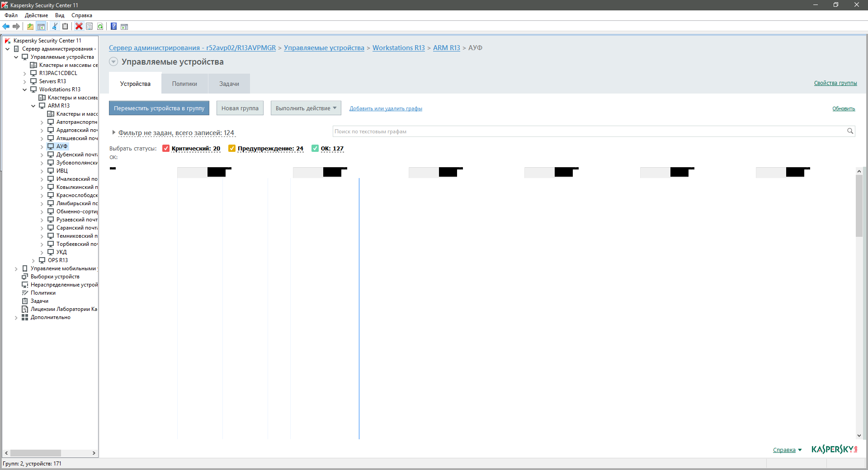The height and width of the screenshot is (470, 868).
Task: Select the УКД group in tree
Action: click(x=61, y=252)
